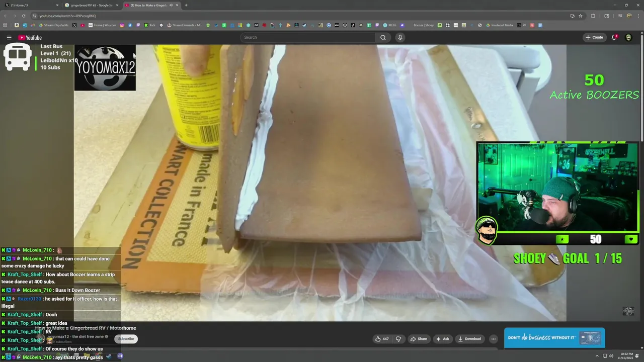
Task: Go back in browser history
Action: tap(6, 16)
